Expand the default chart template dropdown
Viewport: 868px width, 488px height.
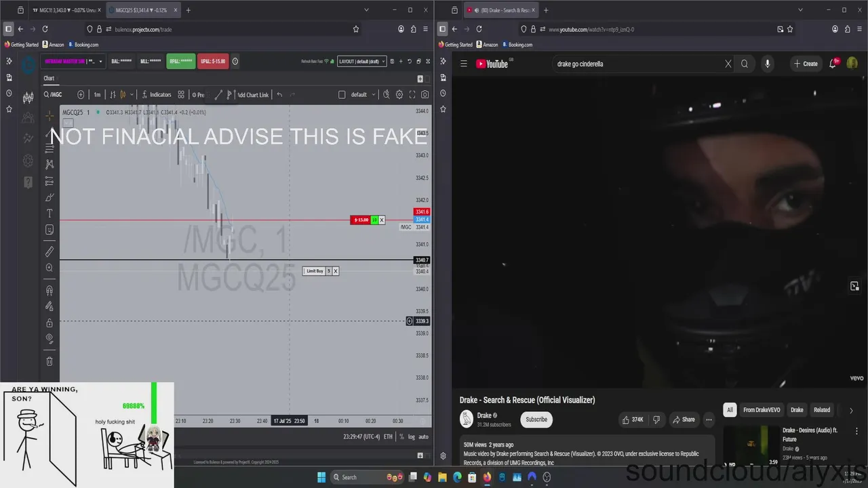[373, 95]
